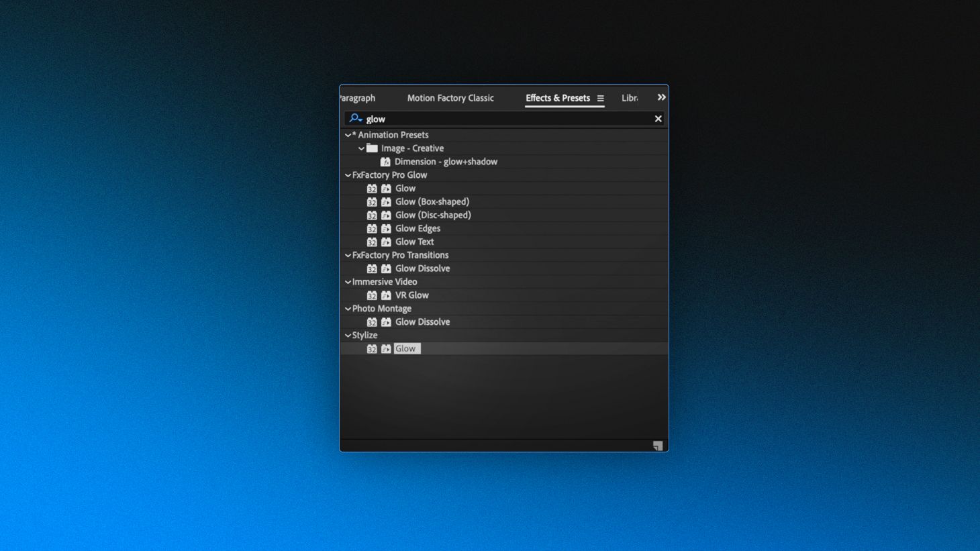Click 32-bit badge beside Glow Edges

[x=372, y=229]
